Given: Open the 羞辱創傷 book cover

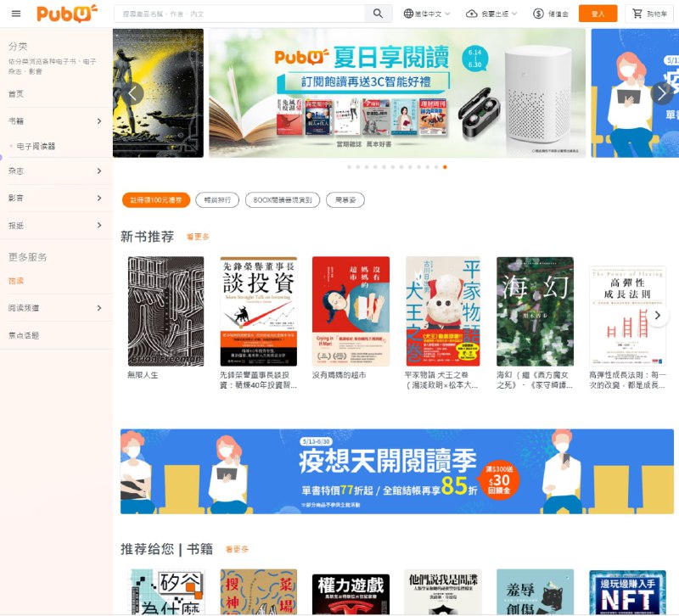Looking at the screenshot, I should pos(535,591).
